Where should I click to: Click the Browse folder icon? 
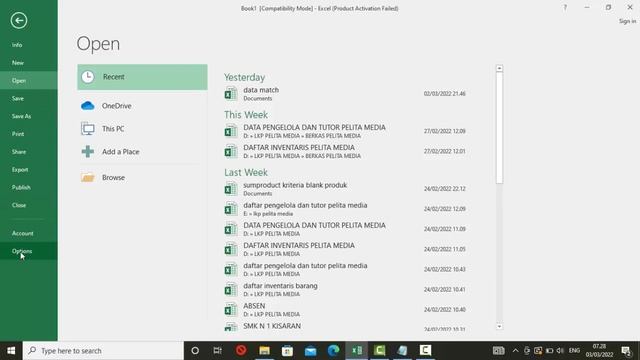[x=88, y=178]
